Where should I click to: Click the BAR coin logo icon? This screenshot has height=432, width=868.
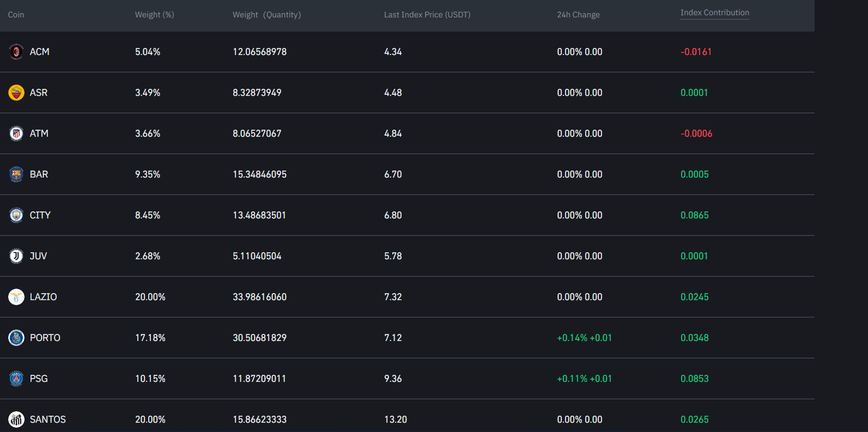tap(16, 174)
